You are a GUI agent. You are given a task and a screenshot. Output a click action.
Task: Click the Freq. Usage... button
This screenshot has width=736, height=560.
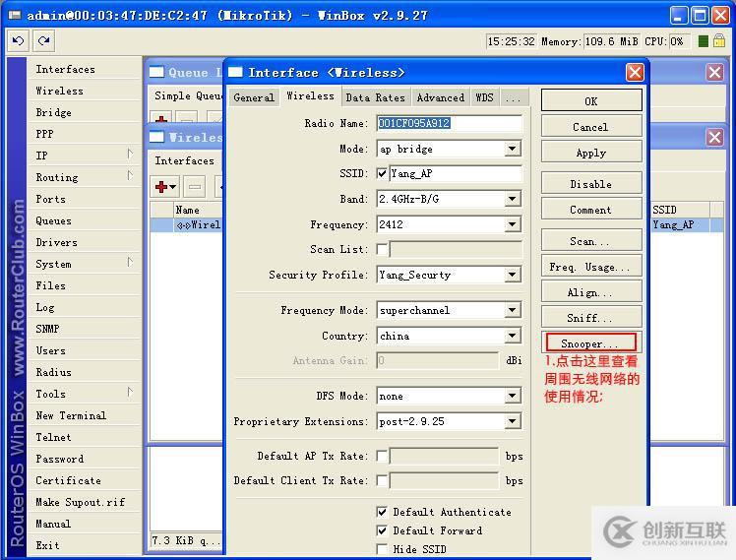point(591,267)
